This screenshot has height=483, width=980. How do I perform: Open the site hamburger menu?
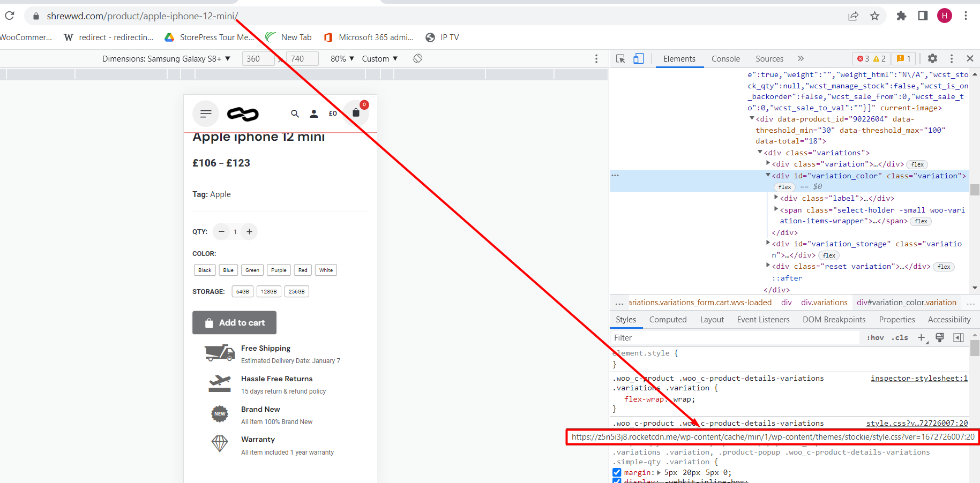[x=206, y=114]
